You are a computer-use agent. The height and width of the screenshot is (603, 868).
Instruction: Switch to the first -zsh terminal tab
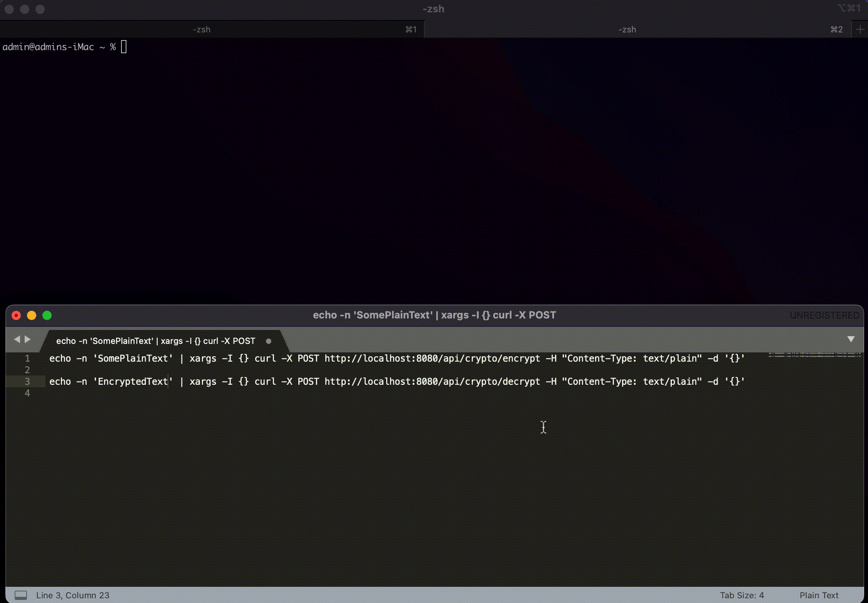coord(202,29)
